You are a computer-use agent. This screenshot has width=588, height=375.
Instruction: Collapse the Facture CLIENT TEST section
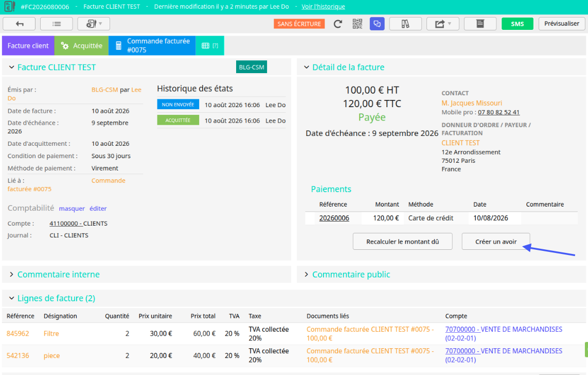click(x=11, y=67)
